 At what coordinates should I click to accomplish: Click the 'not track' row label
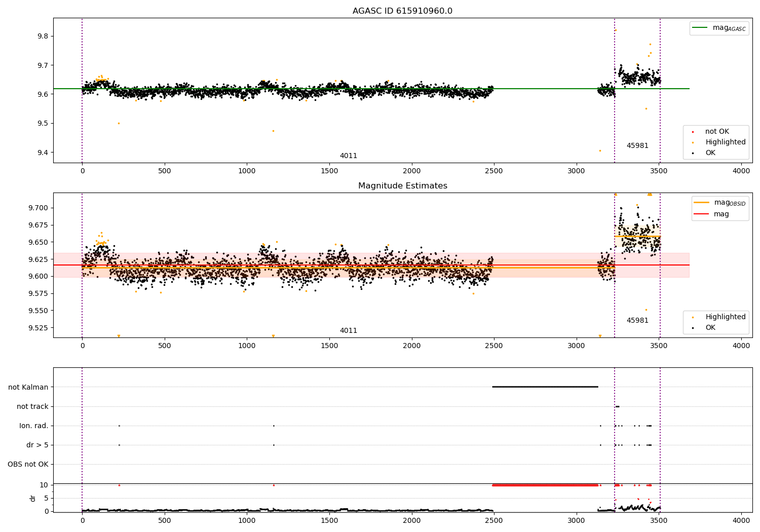pyautogui.click(x=32, y=407)
